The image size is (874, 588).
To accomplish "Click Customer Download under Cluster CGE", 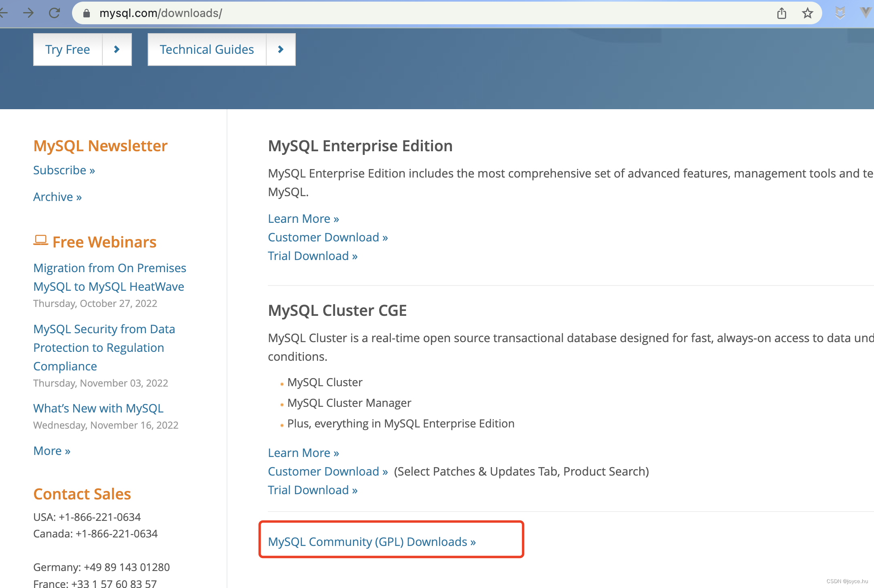I will (x=328, y=472).
